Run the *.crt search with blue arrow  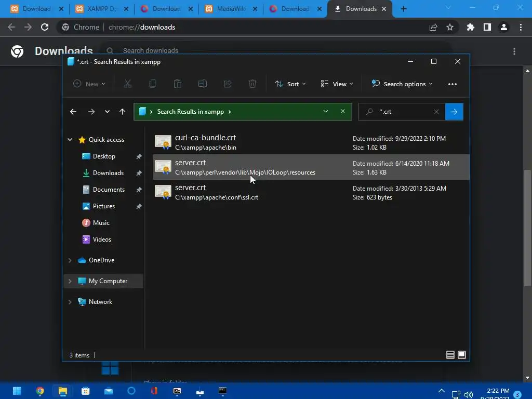coord(454,112)
